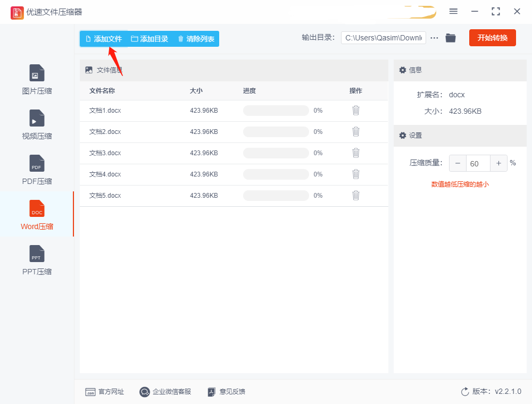The height and width of the screenshot is (404, 532).
Task: Open the 意见反馈 feedback link
Action: click(x=226, y=392)
